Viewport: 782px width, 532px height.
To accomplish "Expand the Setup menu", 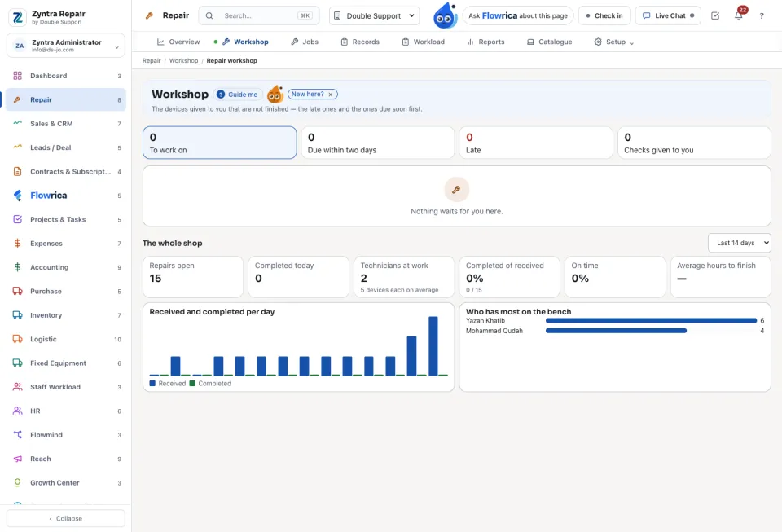I will click(613, 42).
